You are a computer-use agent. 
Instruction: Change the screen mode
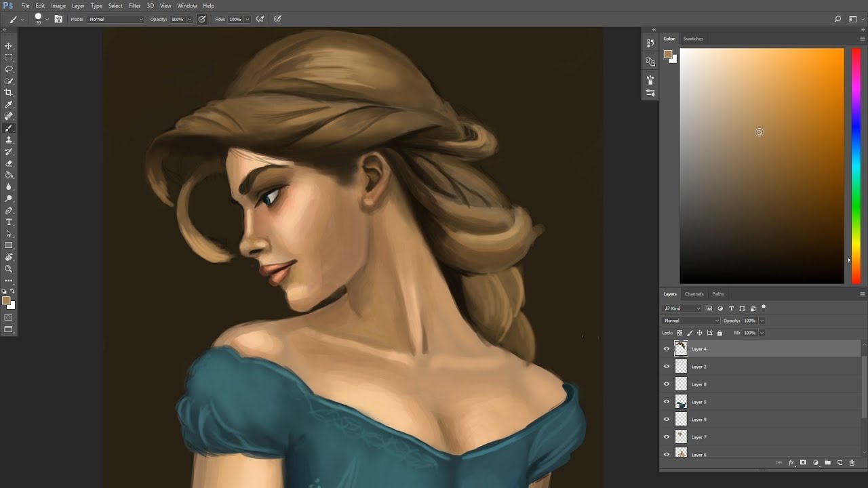(x=9, y=329)
